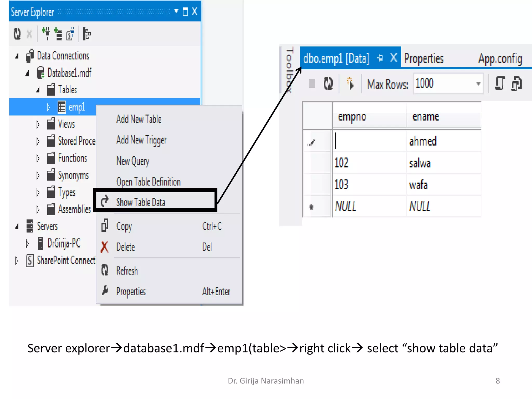Switch to the Properties tab
This screenshot has height=399, width=532.
pyautogui.click(x=424, y=58)
